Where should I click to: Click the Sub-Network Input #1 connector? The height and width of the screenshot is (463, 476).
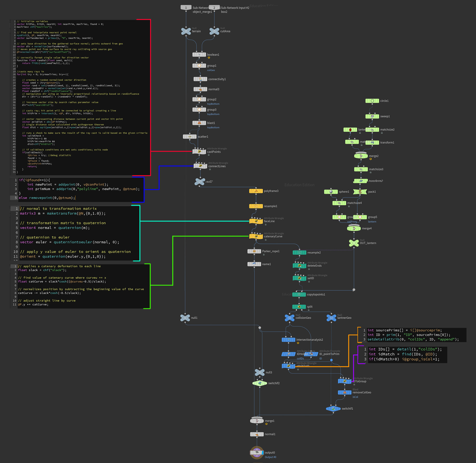[x=186, y=8]
